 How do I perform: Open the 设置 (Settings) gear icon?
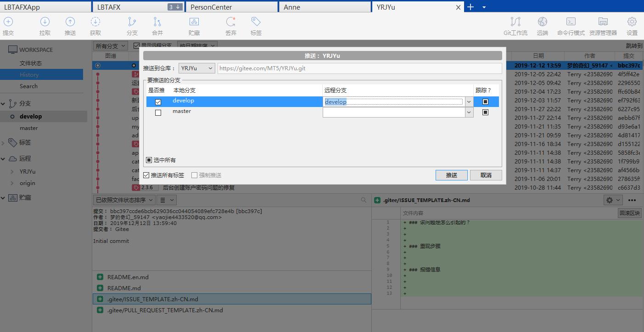pos(632,22)
